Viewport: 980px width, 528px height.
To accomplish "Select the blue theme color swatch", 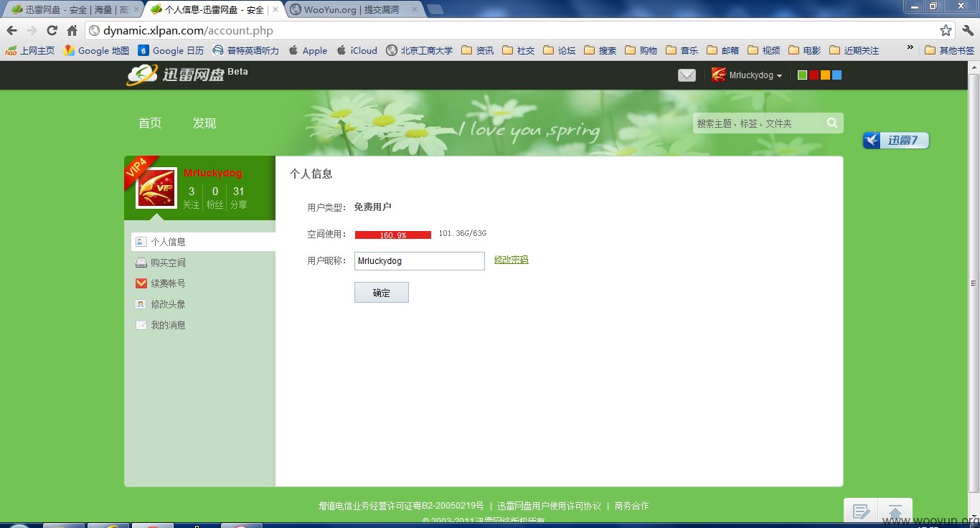I will (837, 75).
